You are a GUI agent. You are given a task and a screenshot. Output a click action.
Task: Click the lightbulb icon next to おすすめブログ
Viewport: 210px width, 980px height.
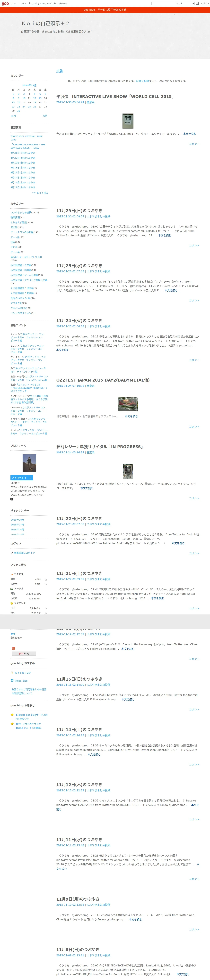pos(12,673)
